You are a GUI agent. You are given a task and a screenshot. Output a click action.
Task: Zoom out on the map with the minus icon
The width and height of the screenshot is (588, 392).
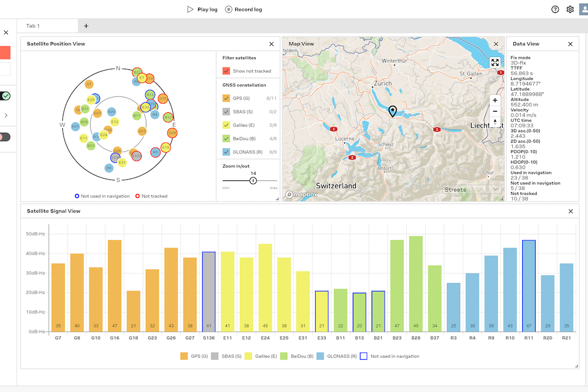[x=495, y=112]
